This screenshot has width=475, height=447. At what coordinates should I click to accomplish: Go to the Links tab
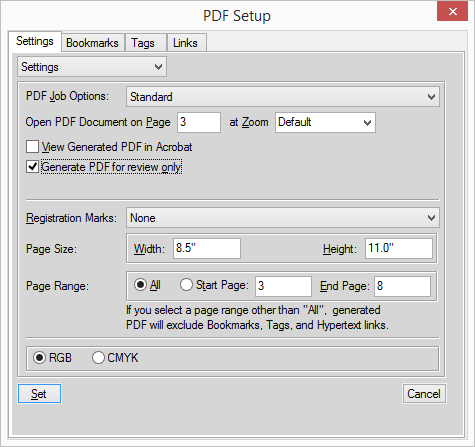[186, 43]
